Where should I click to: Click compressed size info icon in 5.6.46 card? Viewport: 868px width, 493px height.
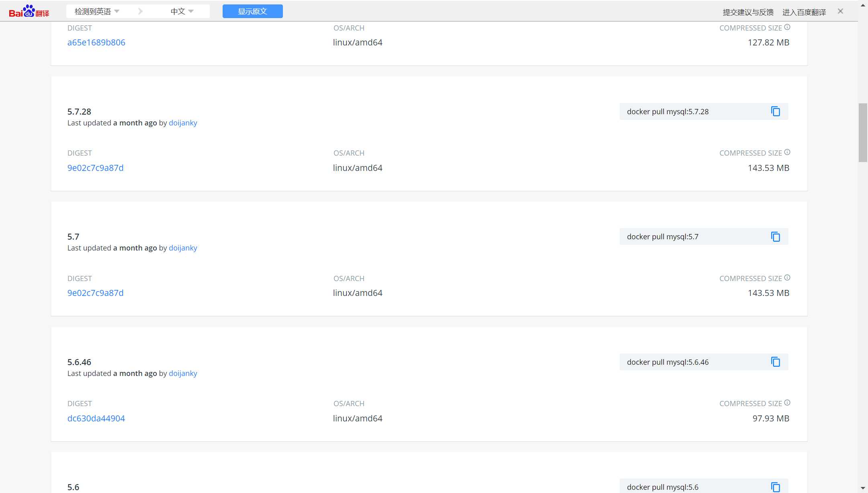click(787, 403)
